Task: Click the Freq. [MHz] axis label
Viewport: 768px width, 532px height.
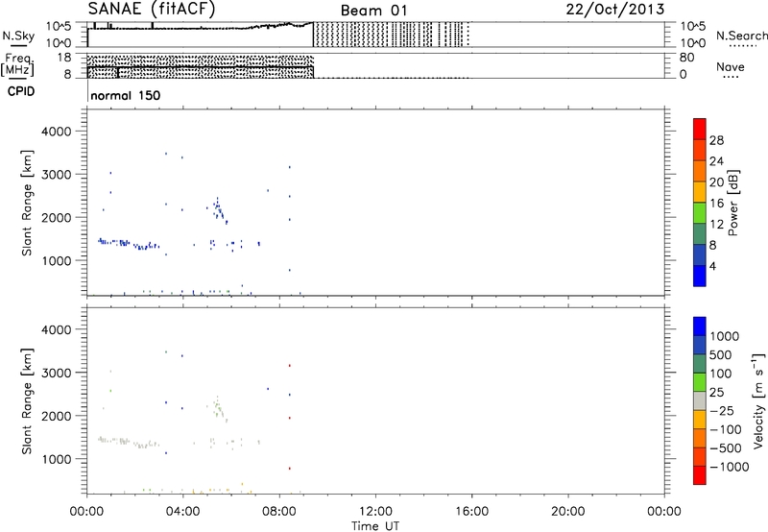Action: pyautogui.click(x=18, y=64)
